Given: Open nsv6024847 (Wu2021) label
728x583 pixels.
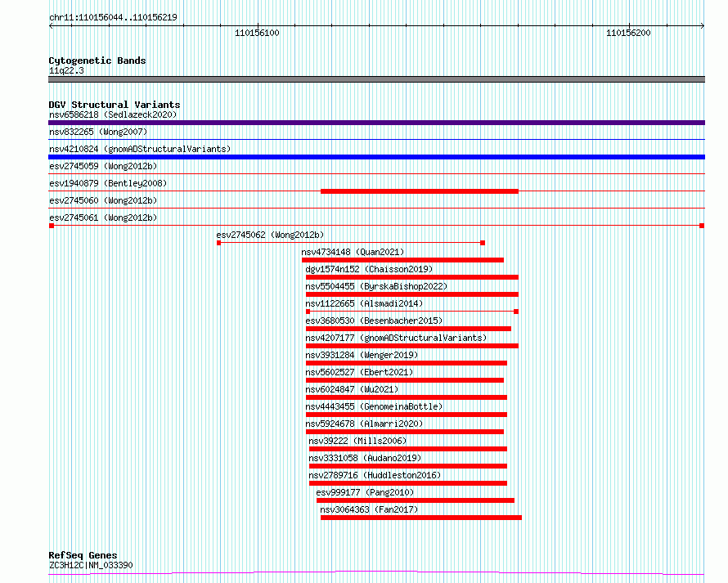Looking at the screenshot, I should tap(352, 389).
